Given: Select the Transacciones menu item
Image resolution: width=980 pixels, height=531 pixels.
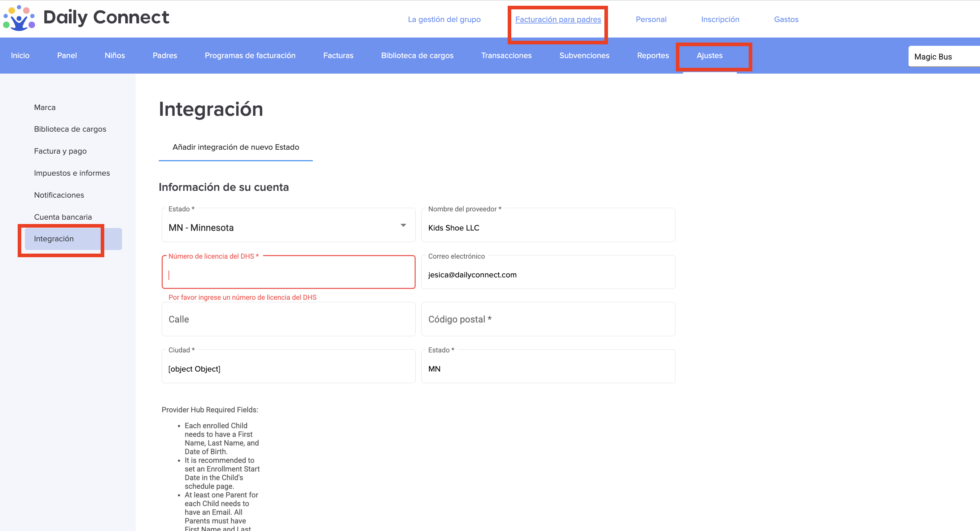Looking at the screenshot, I should (506, 56).
